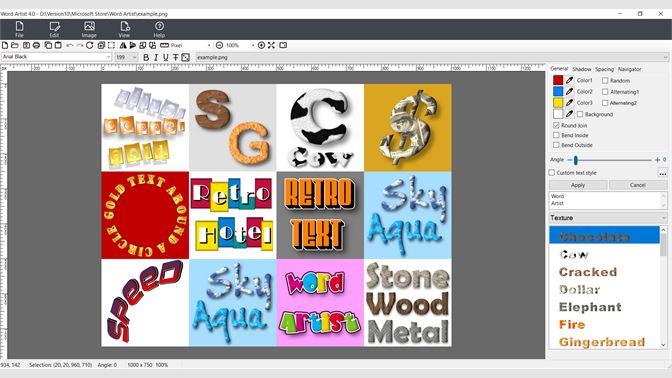Open the Help menu
672x378 pixels.
tap(159, 29)
